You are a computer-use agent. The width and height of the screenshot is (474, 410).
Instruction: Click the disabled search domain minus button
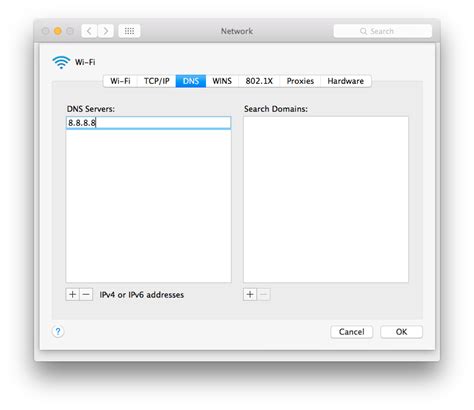click(264, 295)
